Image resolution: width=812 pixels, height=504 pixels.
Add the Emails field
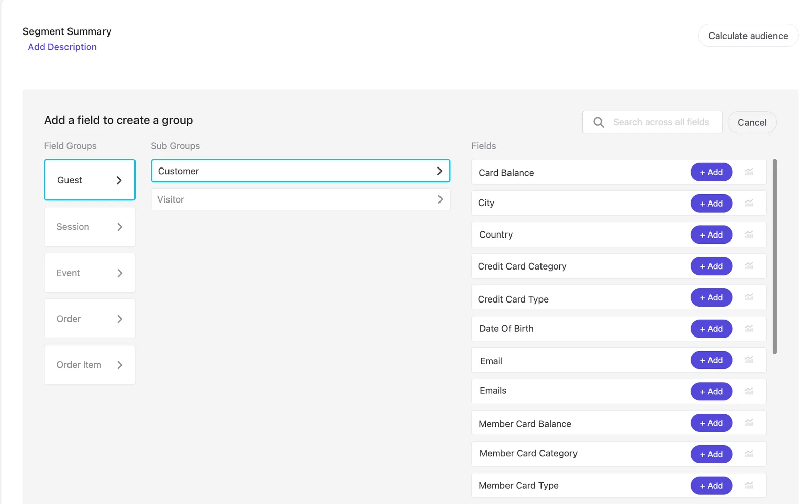click(711, 391)
